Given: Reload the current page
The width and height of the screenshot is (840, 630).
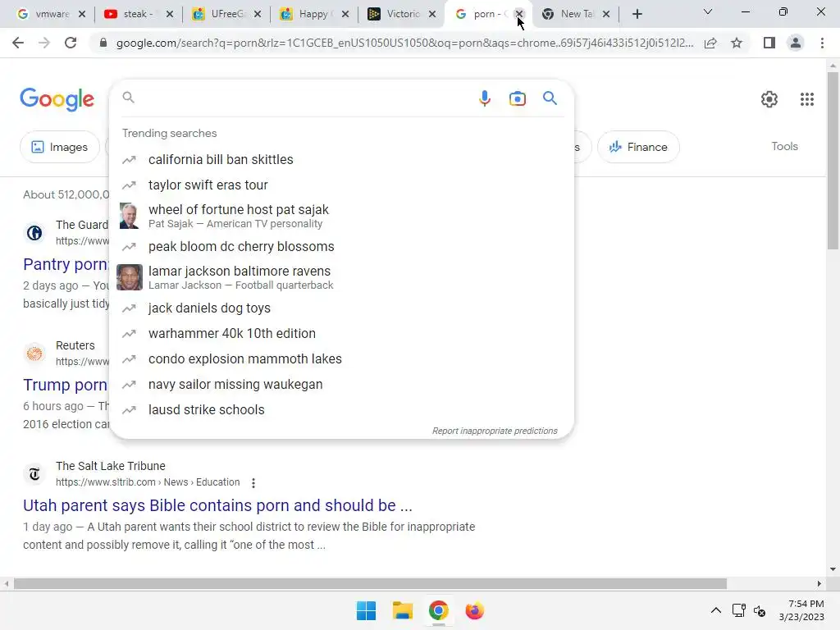Looking at the screenshot, I should [x=71, y=43].
